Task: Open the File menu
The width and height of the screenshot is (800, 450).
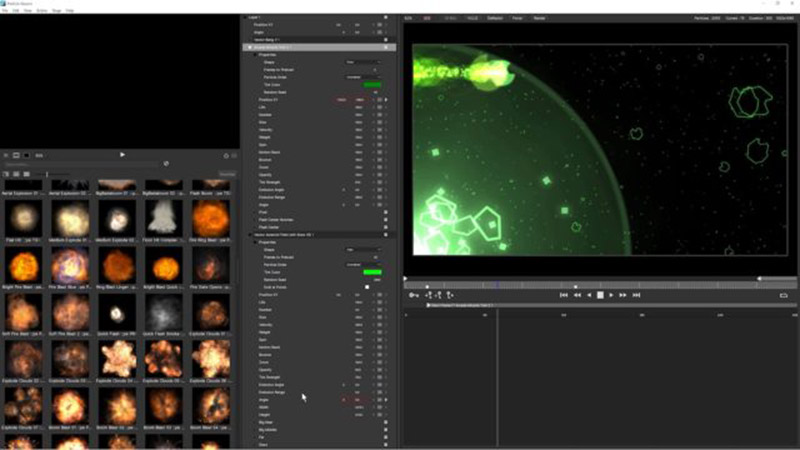Action: [x=5, y=10]
